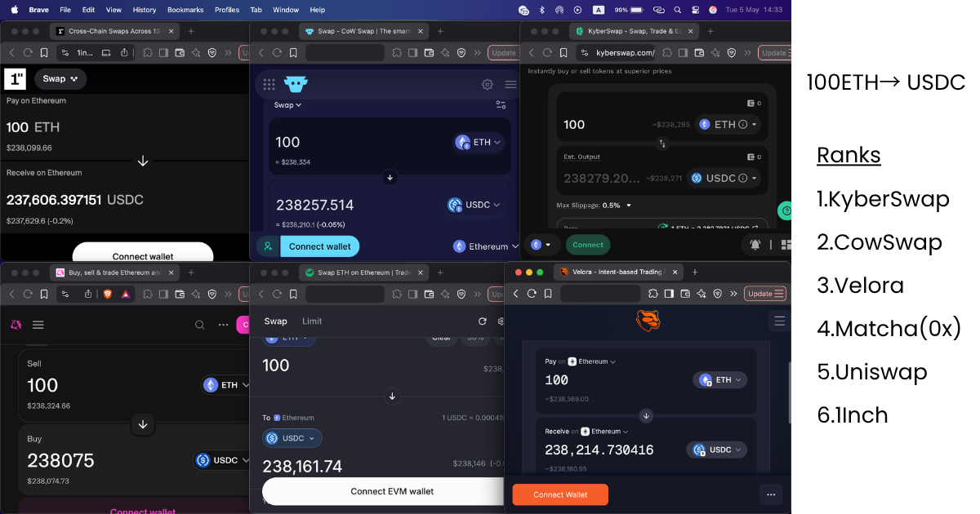980x514 pixels.
Task: Bookmark page in KyberSwap browser window
Action: click(563, 52)
